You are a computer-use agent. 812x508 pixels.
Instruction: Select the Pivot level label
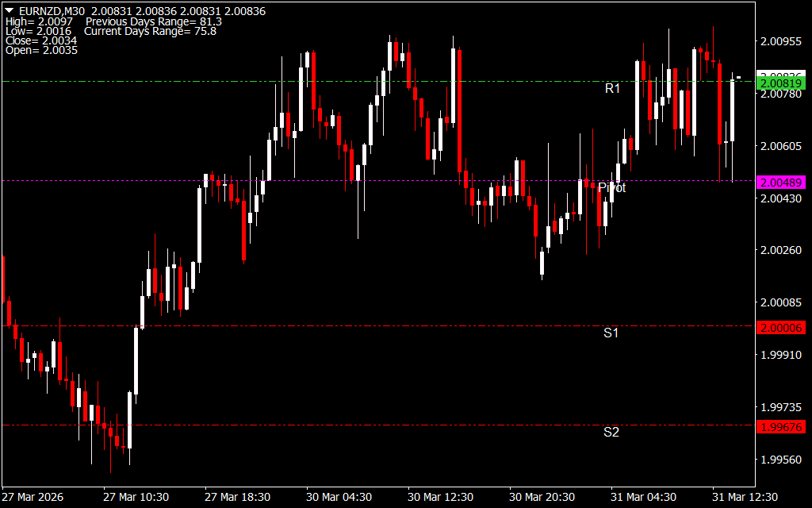point(611,187)
